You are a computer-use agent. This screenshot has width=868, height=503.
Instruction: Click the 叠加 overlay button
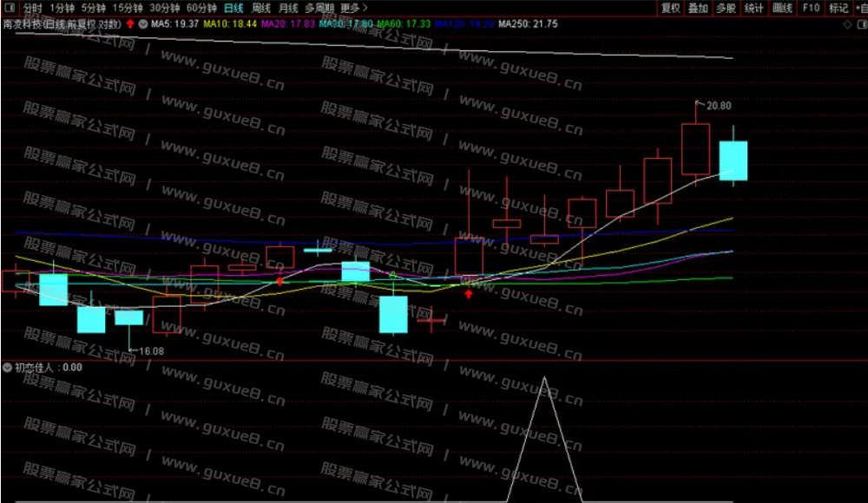(698, 8)
